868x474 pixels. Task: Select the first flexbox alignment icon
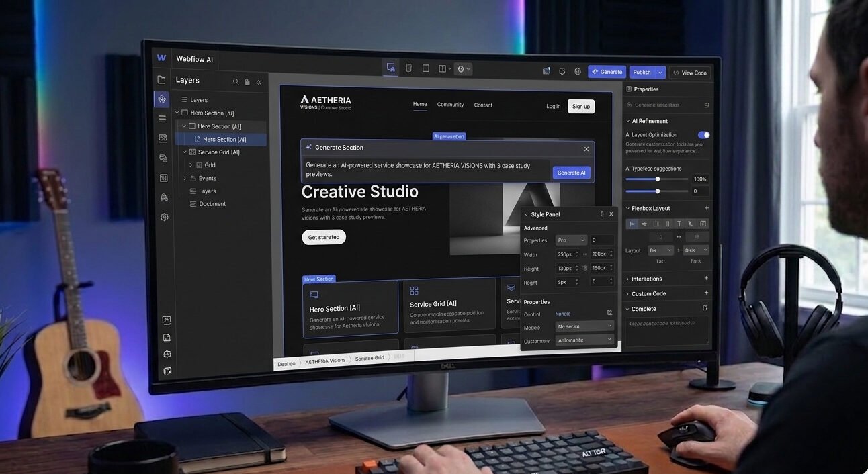(632, 224)
